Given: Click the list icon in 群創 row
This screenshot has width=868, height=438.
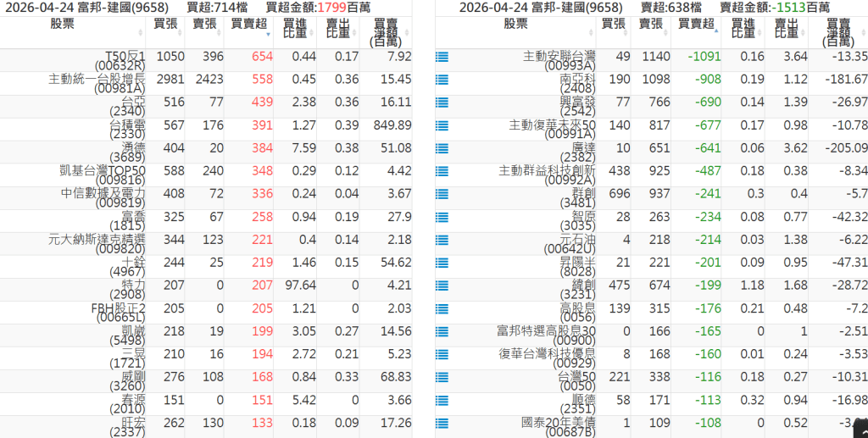Looking at the screenshot, I should pos(442,194).
